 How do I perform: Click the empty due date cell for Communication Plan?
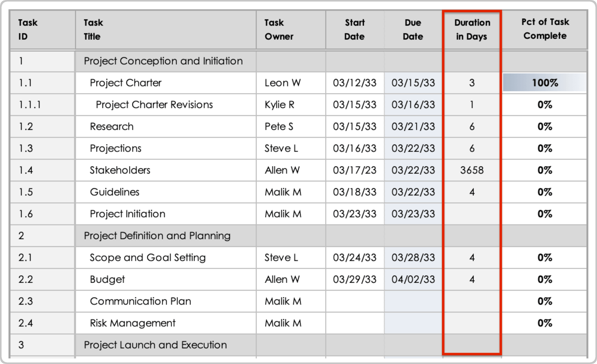tap(413, 301)
